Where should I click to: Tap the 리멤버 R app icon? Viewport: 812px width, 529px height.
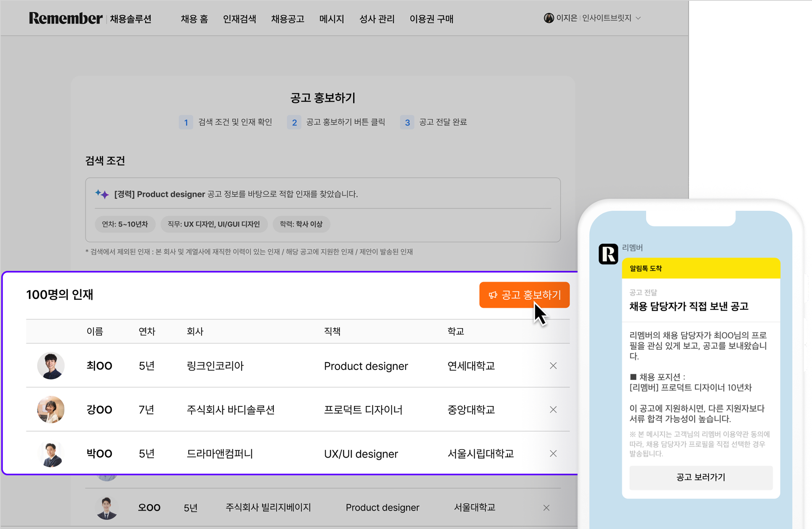pyautogui.click(x=608, y=254)
